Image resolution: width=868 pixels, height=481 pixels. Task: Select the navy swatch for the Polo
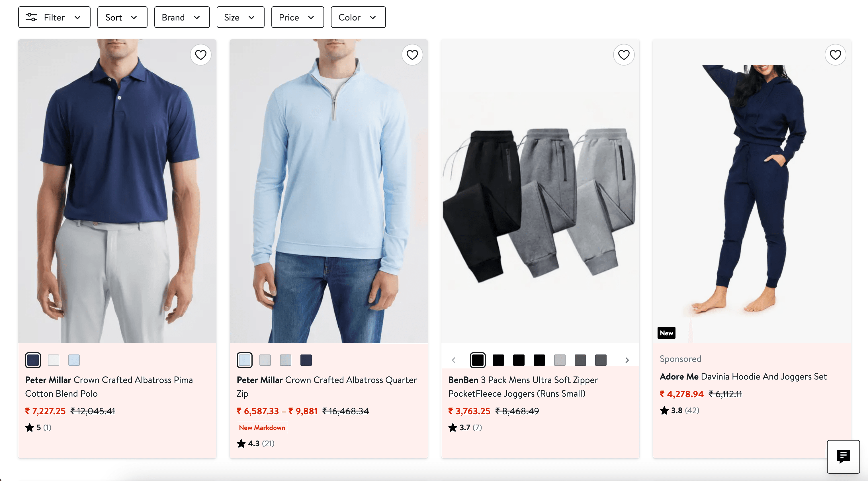(33, 360)
